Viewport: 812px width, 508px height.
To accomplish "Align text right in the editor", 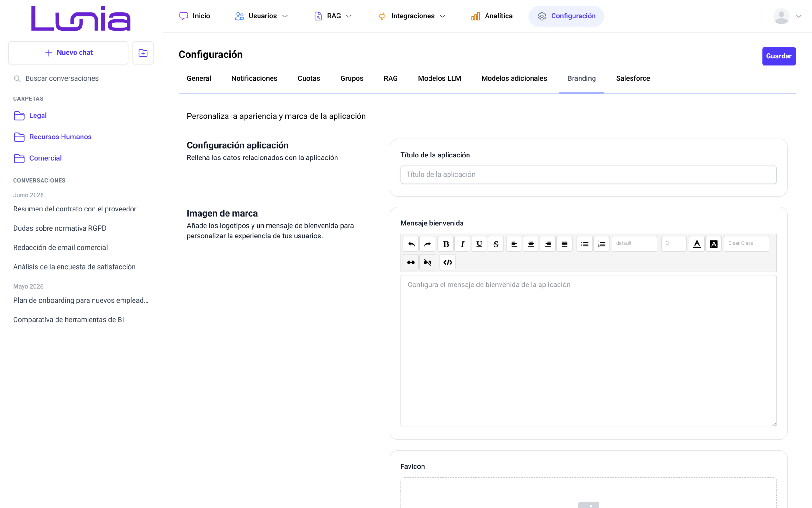I will [x=547, y=244].
